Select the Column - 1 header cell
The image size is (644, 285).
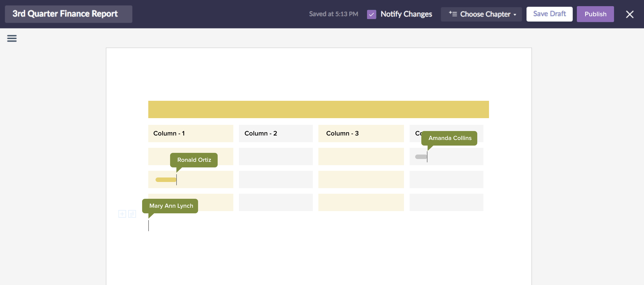191,133
